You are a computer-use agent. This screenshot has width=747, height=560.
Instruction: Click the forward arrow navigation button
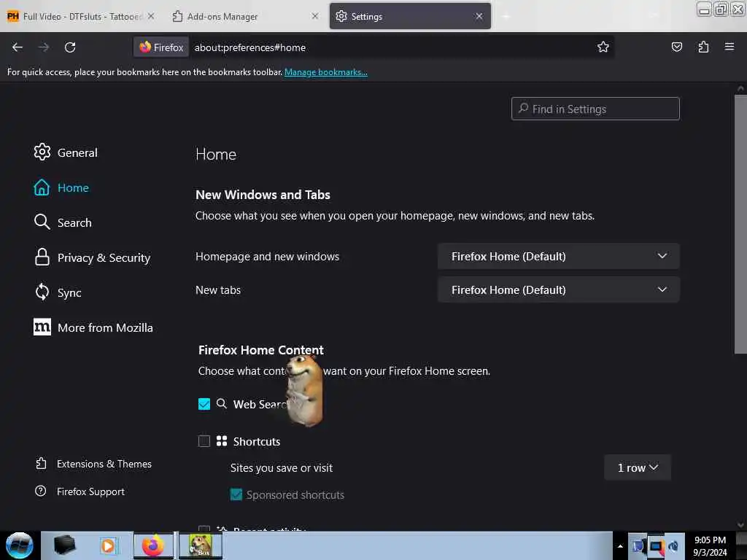click(43, 47)
